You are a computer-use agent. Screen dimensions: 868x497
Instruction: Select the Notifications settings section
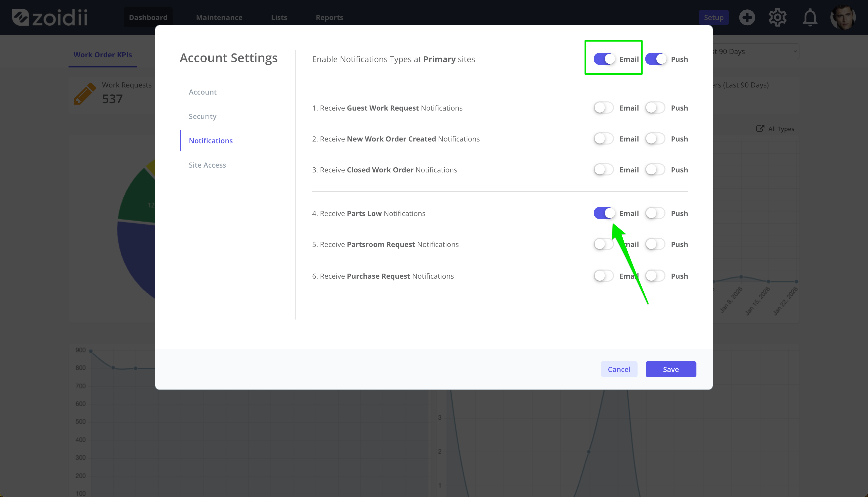pyautogui.click(x=211, y=141)
